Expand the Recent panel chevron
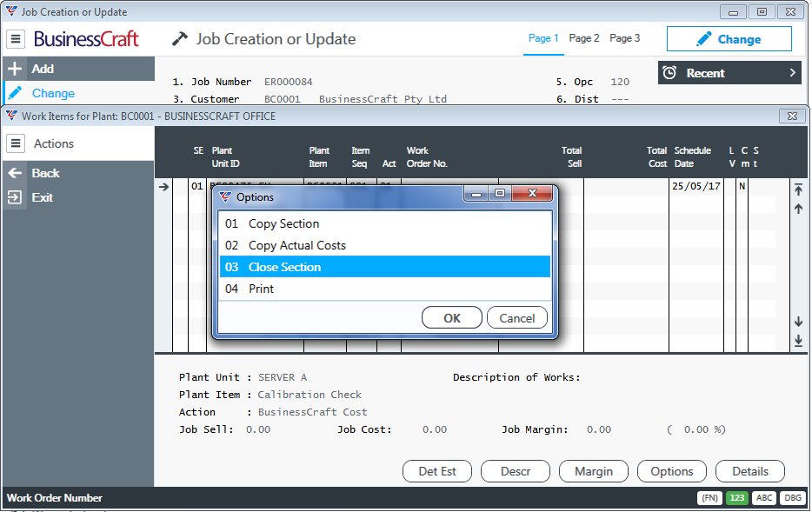The width and height of the screenshot is (812, 512). click(792, 73)
